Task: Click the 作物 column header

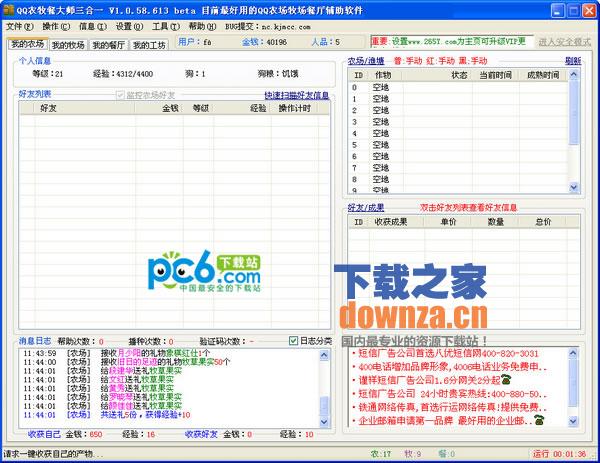Action: pyautogui.click(x=386, y=75)
